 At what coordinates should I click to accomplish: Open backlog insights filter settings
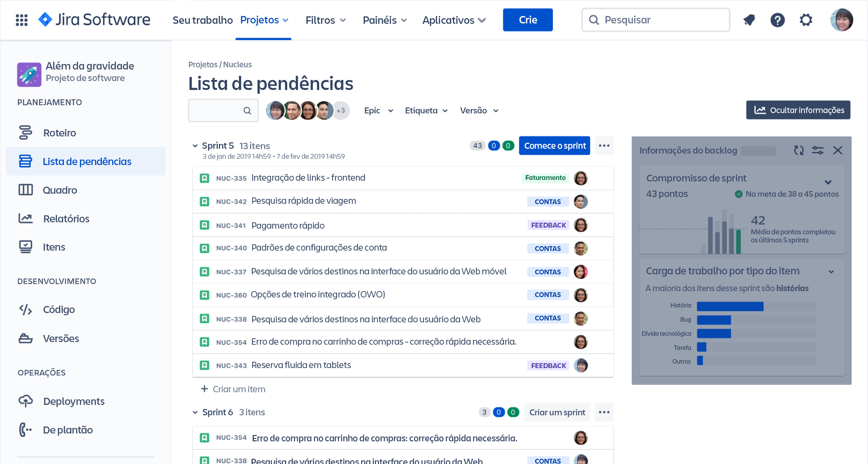[x=817, y=151]
